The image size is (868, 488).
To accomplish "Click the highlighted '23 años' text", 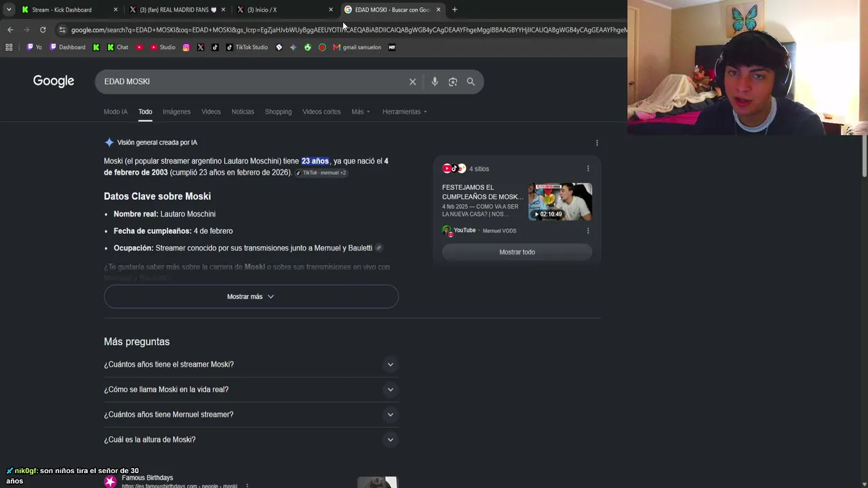I will click(x=315, y=161).
